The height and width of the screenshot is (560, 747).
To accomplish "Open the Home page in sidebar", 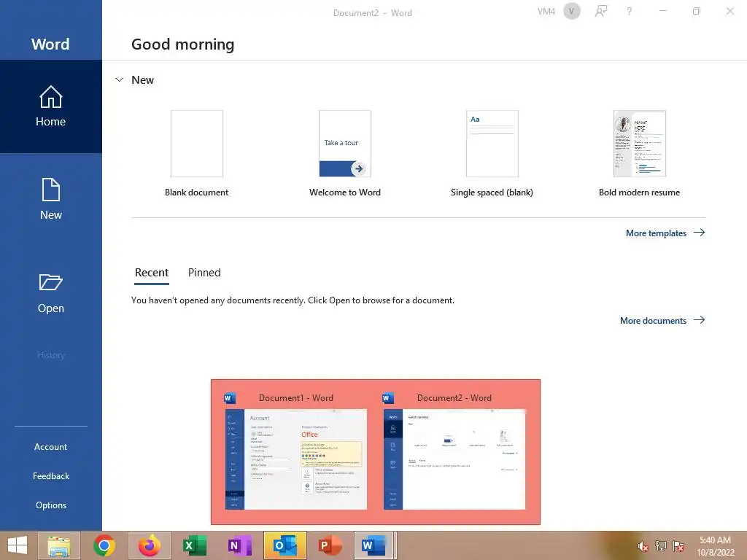I will pos(50,106).
